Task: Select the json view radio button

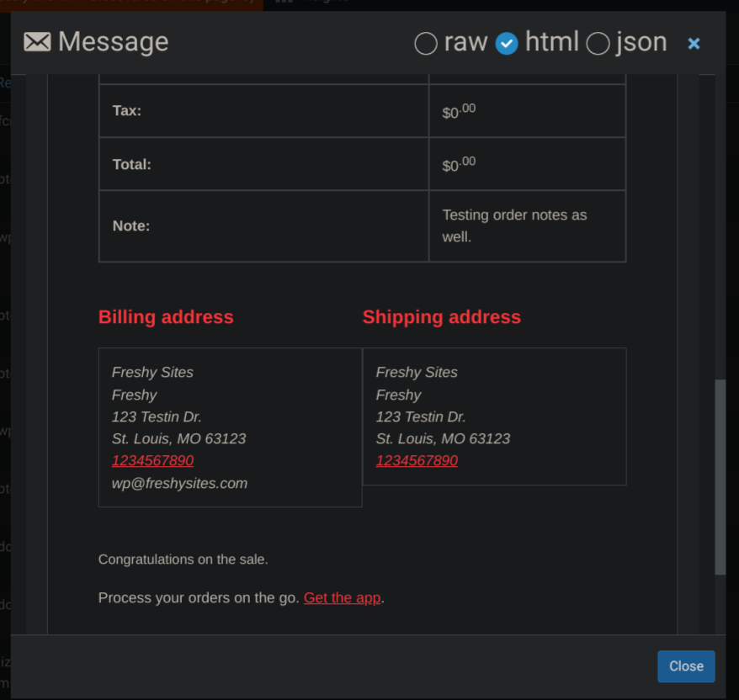Action: point(598,43)
